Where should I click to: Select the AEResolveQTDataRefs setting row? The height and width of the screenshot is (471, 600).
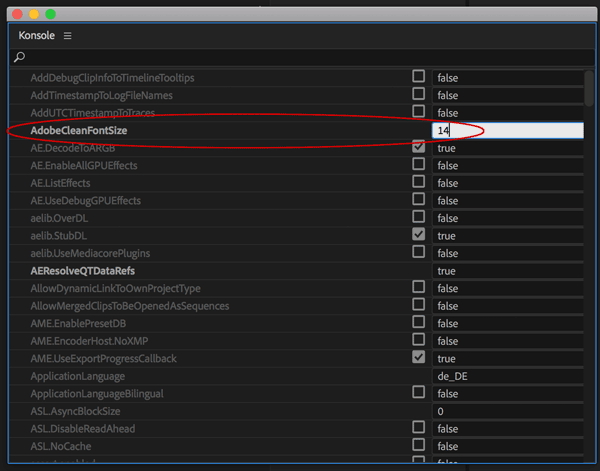point(83,270)
